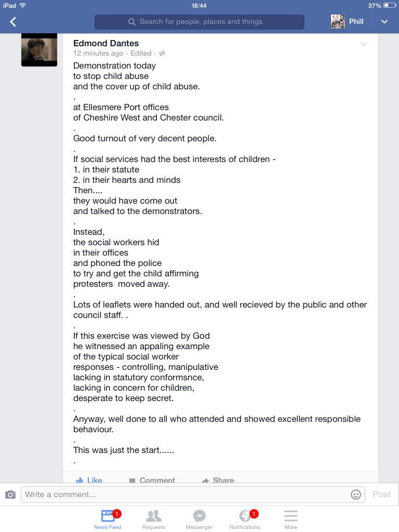Open Phill's profile from header
This screenshot has height=532, width=399.
point(347,22)
